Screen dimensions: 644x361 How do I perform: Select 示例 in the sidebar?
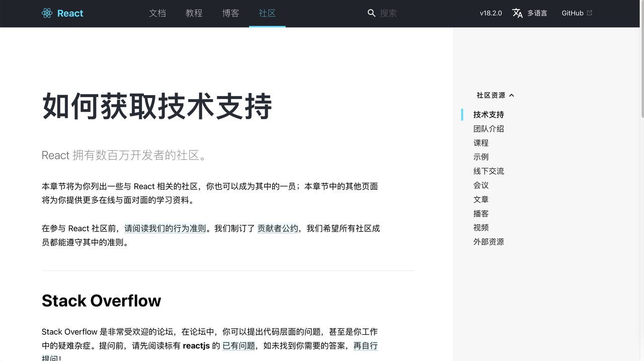(x=481, y=157)
